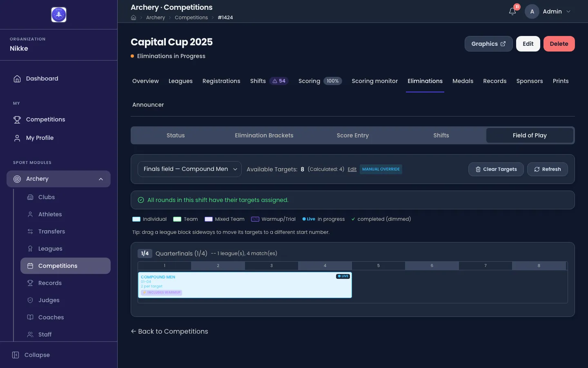Screen dimensions: 588x368
Task: Click the Clear Targets button
Action: tap(496, 169)
